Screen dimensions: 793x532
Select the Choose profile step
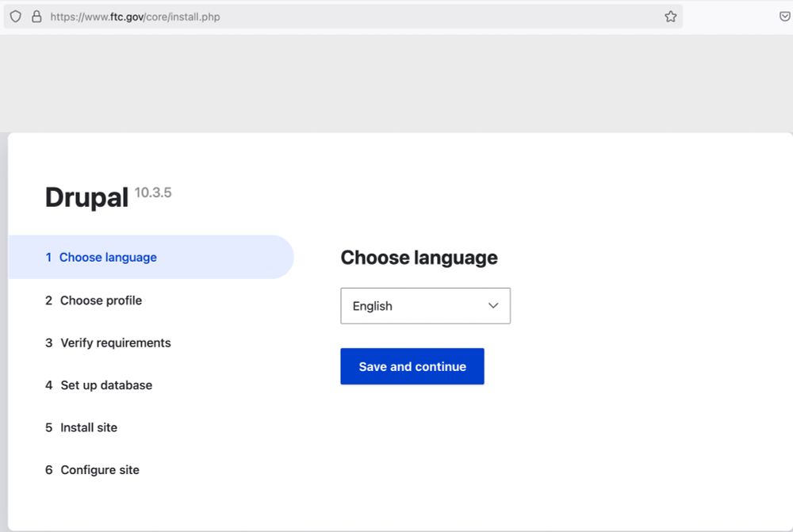coord(94,300)
